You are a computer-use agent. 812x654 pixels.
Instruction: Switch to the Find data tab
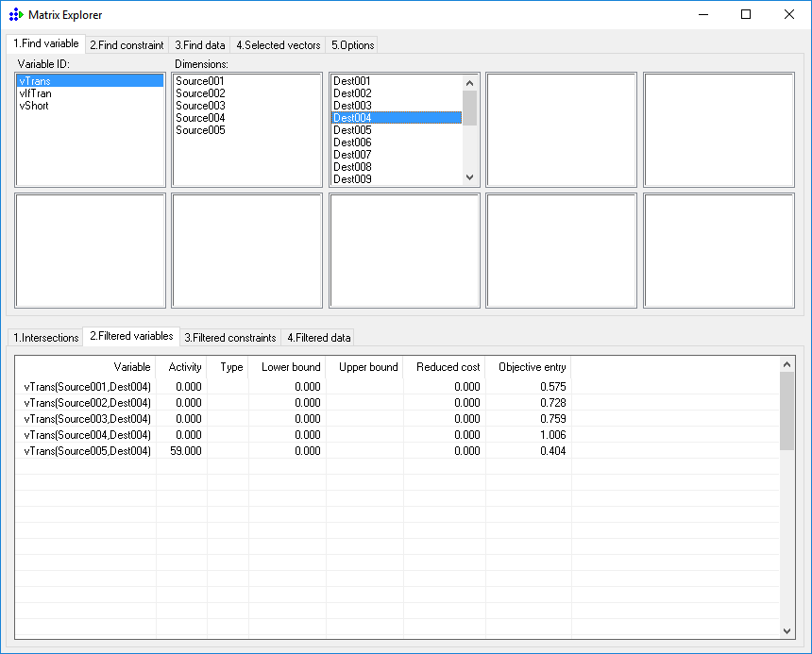point(200,45)
